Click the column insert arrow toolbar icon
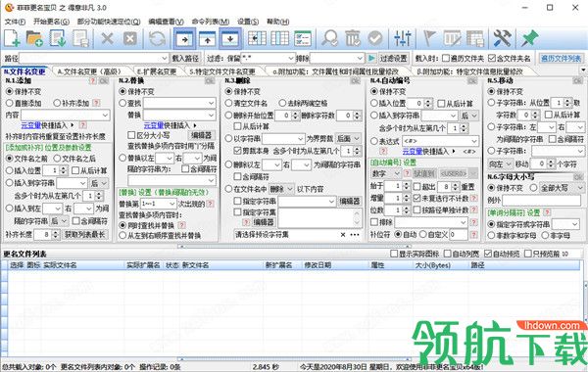Viewport: 588px width, 372px height. (x=257, y=38)
